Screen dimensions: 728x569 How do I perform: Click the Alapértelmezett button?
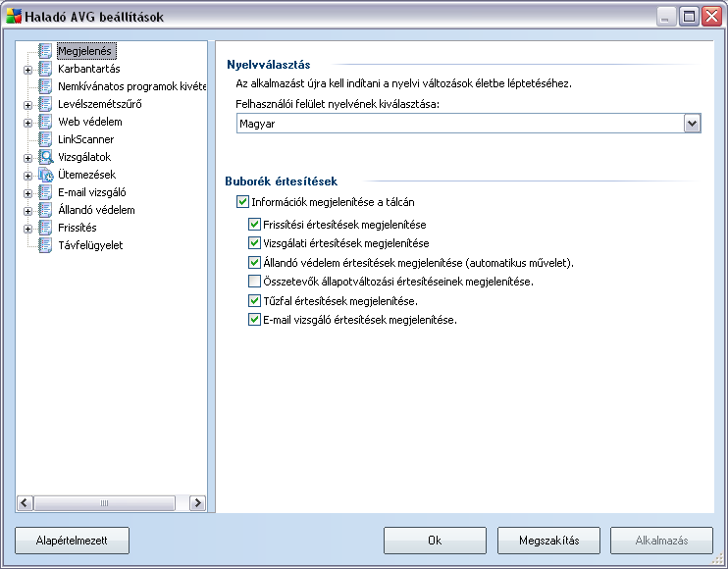tap(72, 541)
